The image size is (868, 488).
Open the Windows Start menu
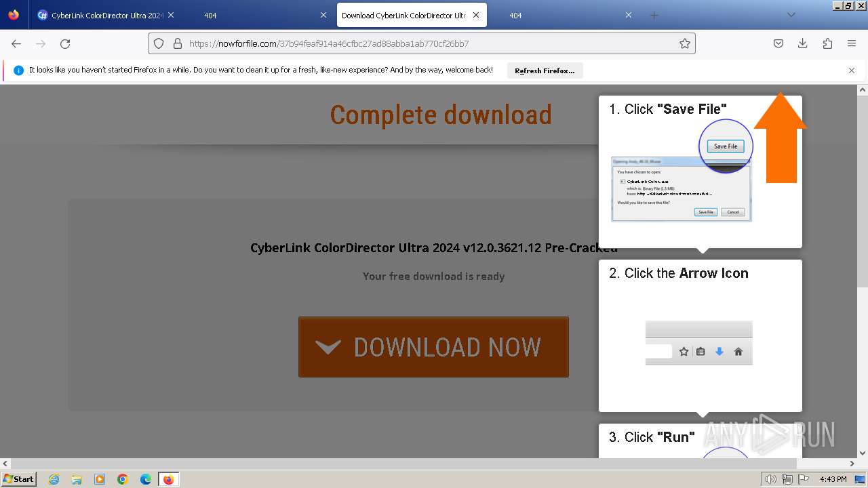tap(19, 479)
